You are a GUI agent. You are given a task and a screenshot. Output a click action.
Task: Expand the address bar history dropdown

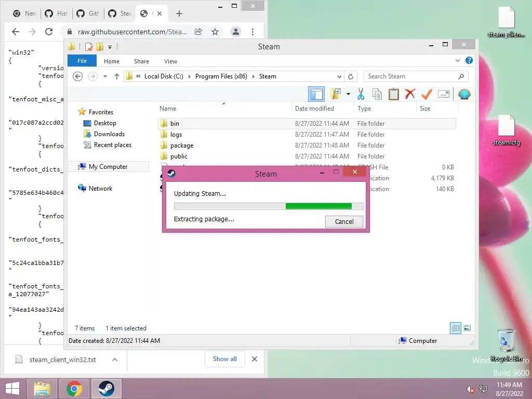pyautogui.click(x=339, y=76)
